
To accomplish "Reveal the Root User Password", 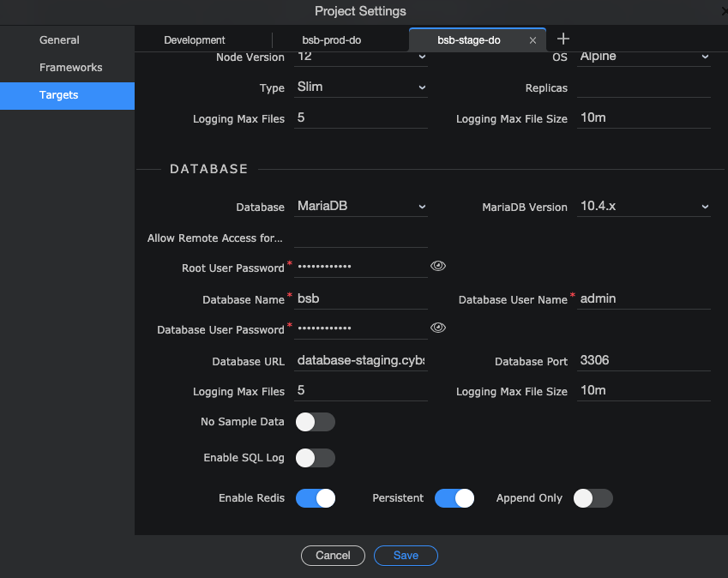I will point(438,266).
